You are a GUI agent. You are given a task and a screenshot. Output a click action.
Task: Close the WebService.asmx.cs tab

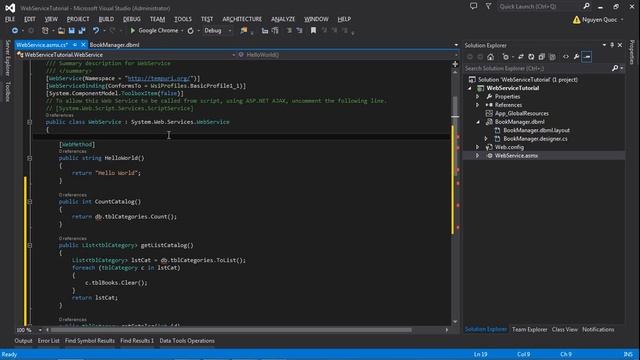point(83,44)
